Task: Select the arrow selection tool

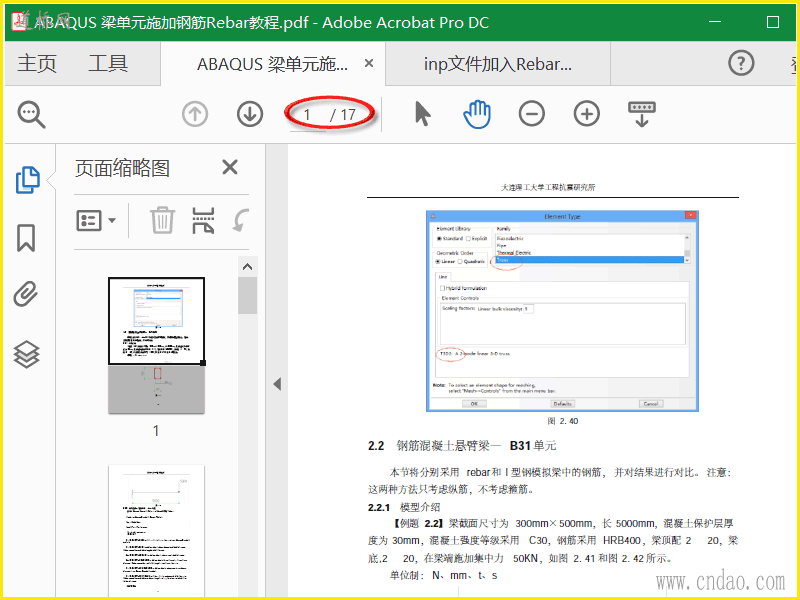Action: tap(422, 113)
